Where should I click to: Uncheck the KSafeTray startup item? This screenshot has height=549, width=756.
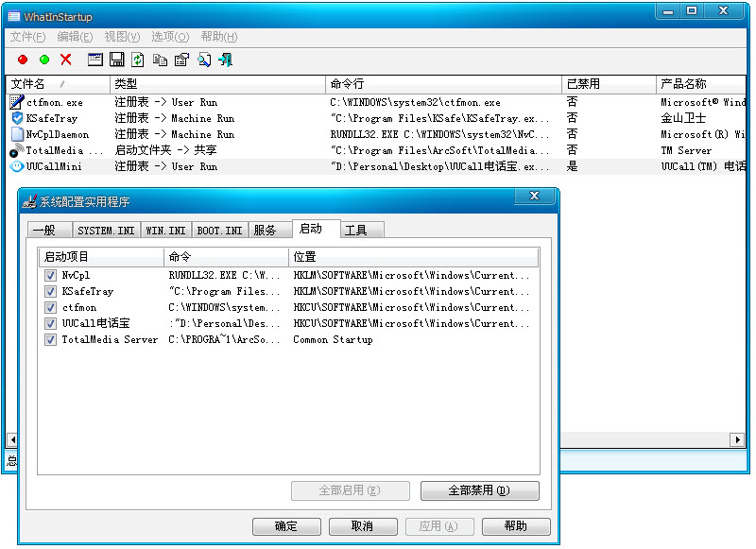50,291
